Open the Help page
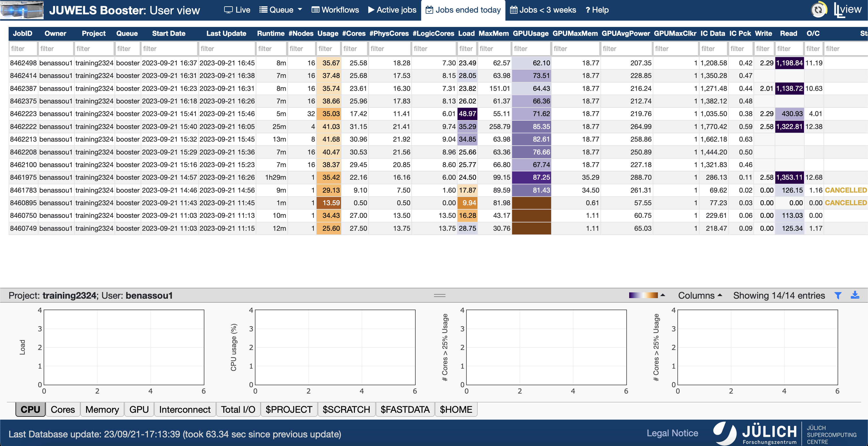 click(597, 10)
